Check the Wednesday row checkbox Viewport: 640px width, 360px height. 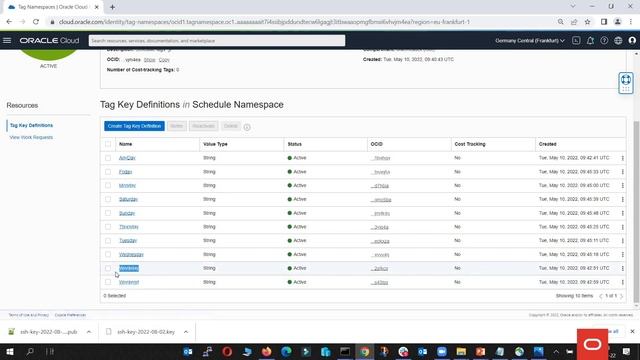pos(108,254)
